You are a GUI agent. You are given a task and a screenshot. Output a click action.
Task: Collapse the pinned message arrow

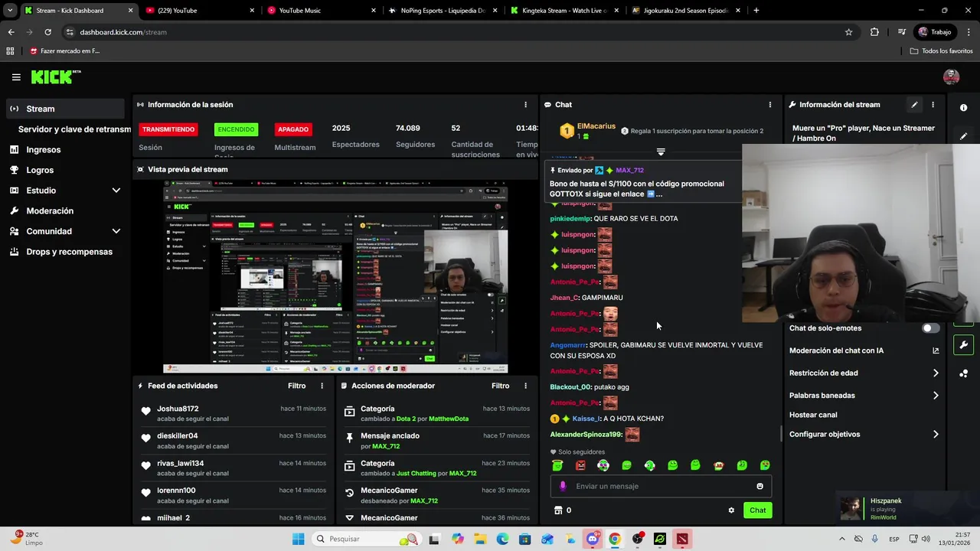pyautogui.click(x=661, y=152)
